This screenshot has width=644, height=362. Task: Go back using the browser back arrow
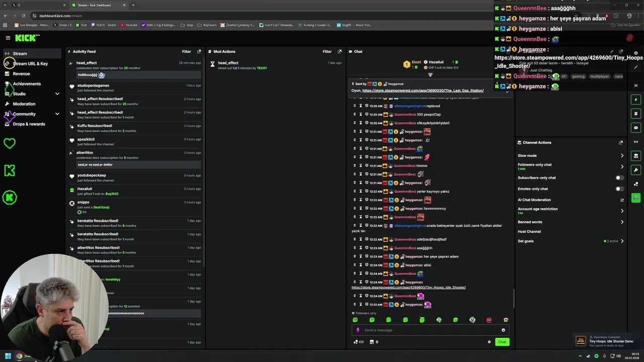(x=6, y=16)
